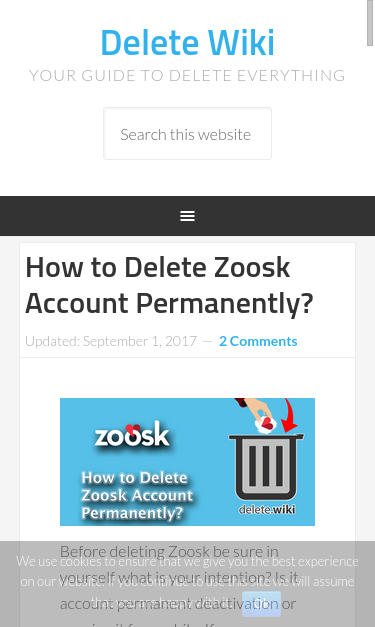The width and height of the screenshot is (375, 627).
Task: Click the trash can icon in banner
Action: 266,469
